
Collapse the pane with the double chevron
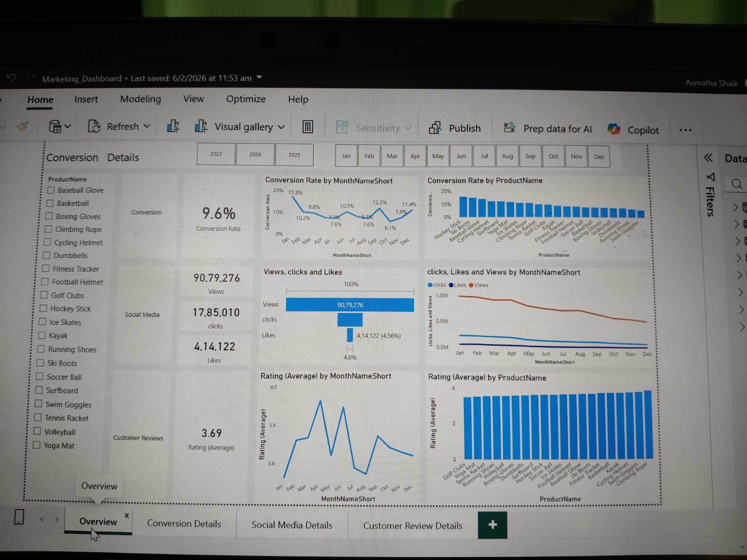(708, 157)
